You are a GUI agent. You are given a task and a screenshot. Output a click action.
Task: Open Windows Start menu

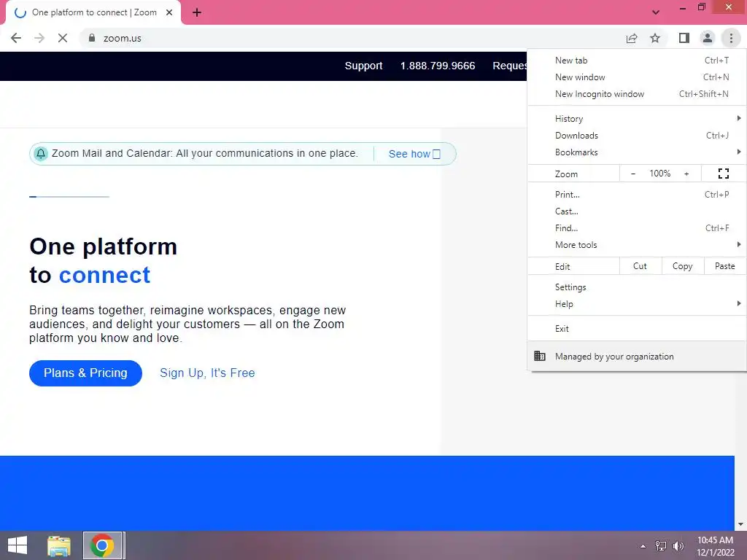18,545
